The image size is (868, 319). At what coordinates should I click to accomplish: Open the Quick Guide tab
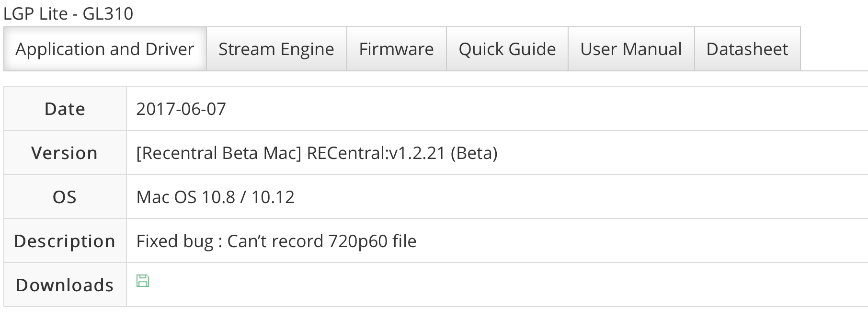[507, 49]
